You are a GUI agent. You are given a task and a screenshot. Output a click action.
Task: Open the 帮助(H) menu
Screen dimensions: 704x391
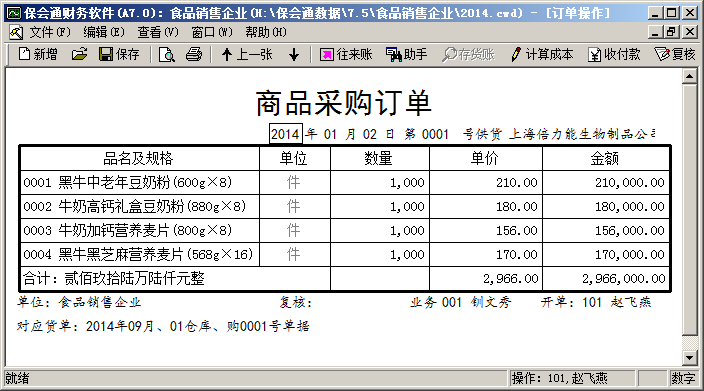click(x=265, y=32)
